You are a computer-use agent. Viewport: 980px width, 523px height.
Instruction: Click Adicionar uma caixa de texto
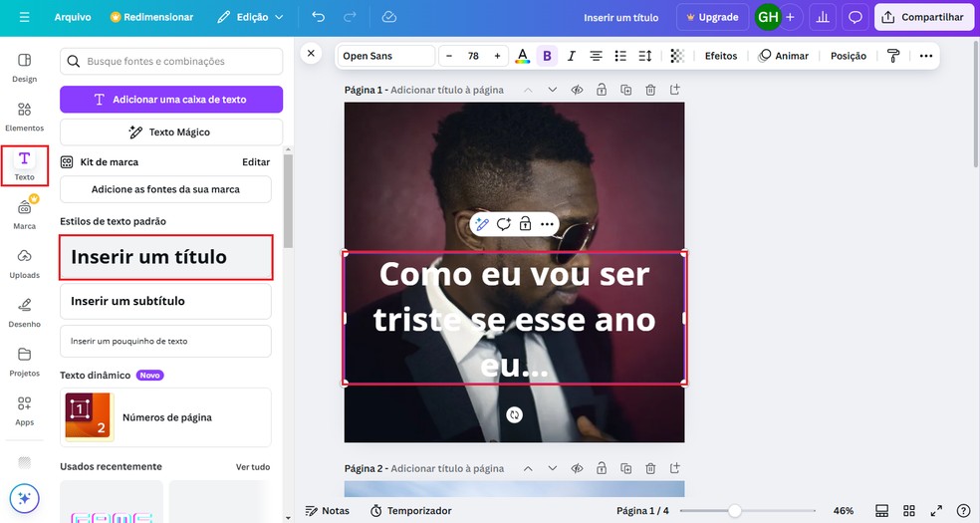(x=171, y=100)
